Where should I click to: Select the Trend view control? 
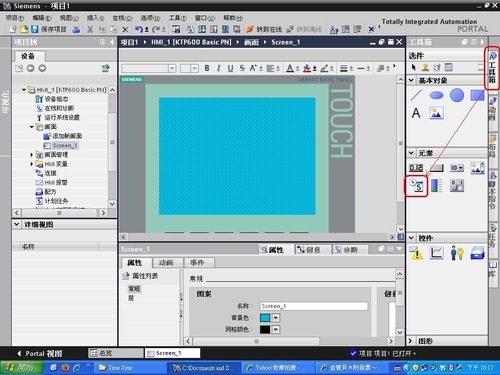tap(437, 253)
